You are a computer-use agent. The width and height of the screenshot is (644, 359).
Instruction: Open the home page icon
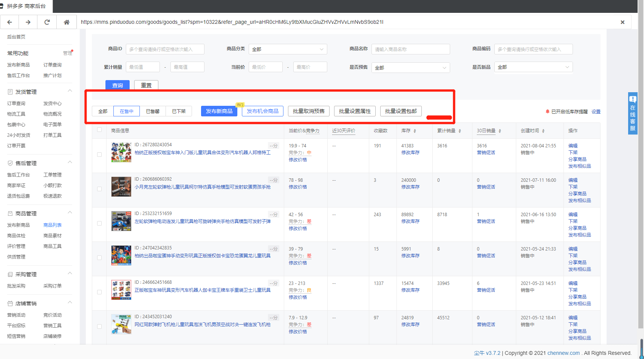(67, 22)
